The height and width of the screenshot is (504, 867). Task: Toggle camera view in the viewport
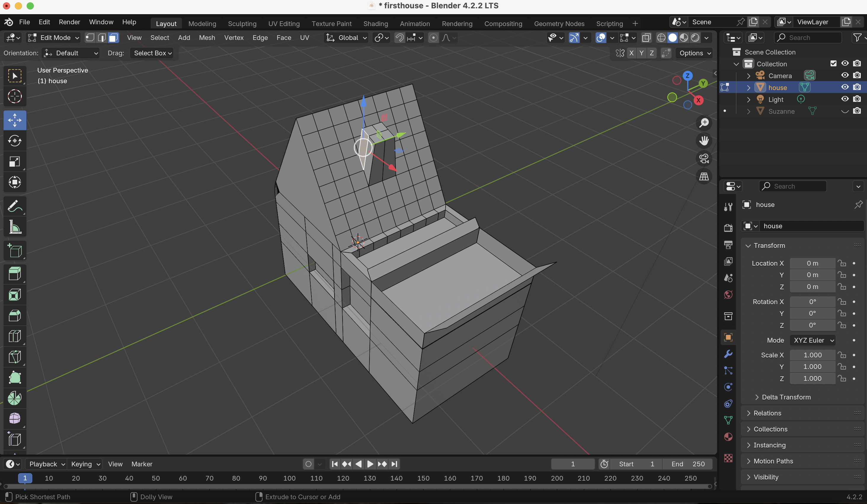(x=704, y=158)
